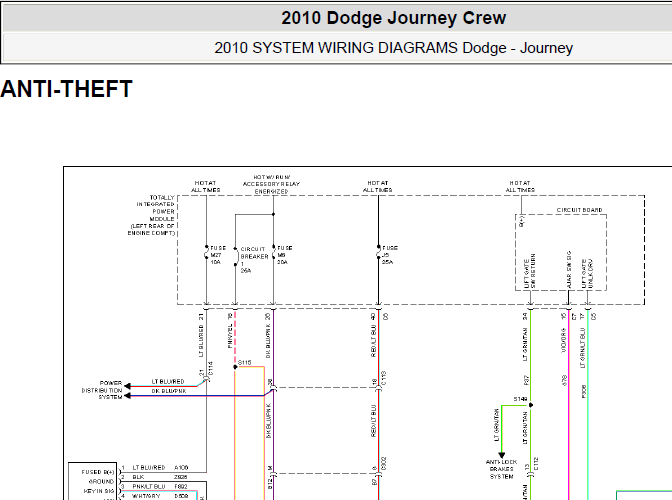Click the "FUSED B(+)" pin label

(x=98, y=472)
